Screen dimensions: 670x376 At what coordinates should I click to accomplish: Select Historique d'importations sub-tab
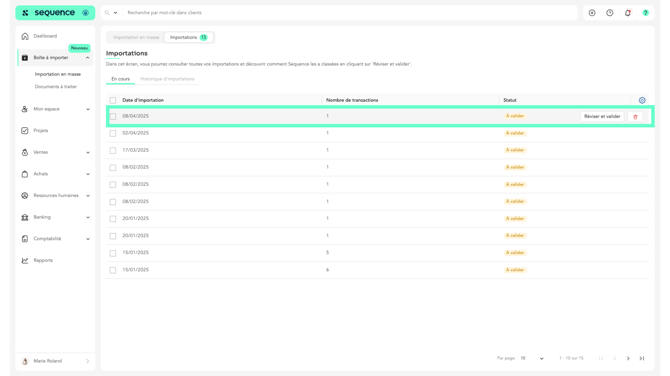point(167,79)
